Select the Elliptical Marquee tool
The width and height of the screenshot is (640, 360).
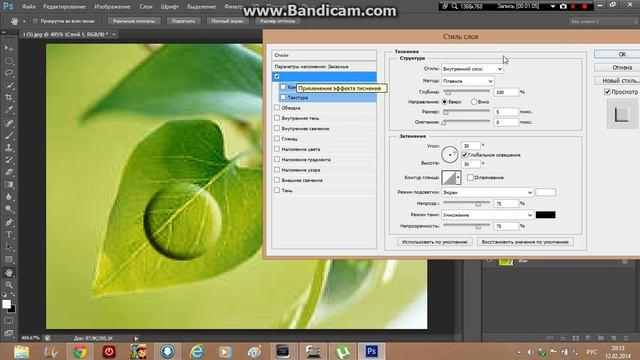click(x=9, y=61)
